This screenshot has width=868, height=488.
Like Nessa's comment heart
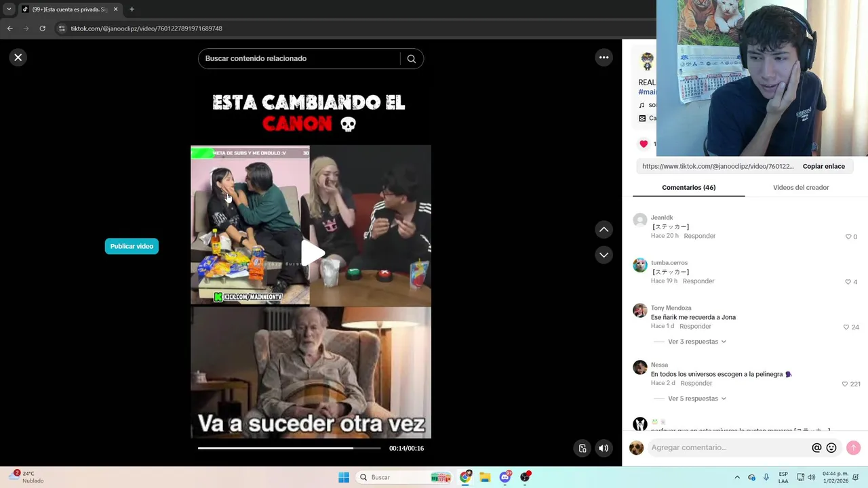click(844, 384)
